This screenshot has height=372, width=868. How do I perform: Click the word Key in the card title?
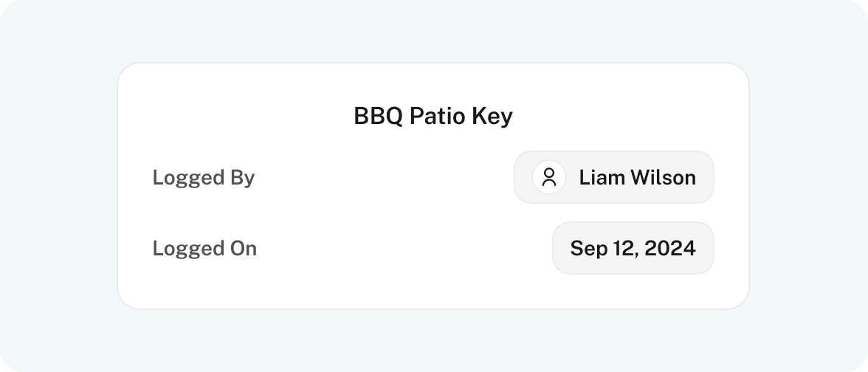point(493,117)
